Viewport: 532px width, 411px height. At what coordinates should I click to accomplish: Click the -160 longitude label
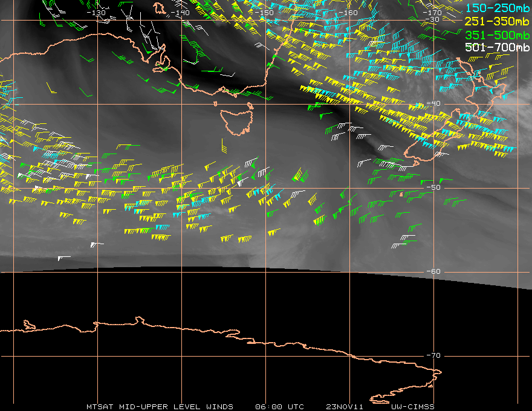coord(348,13)
